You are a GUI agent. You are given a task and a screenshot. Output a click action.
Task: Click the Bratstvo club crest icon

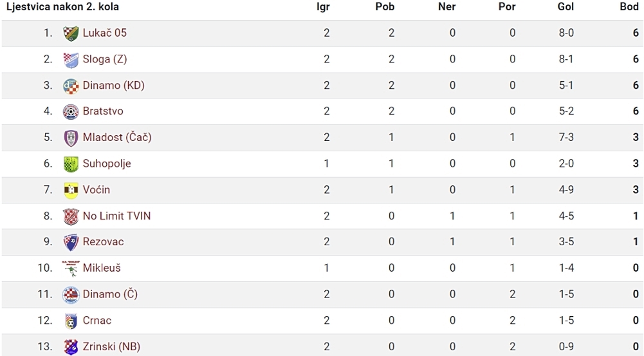pos(71,112)
